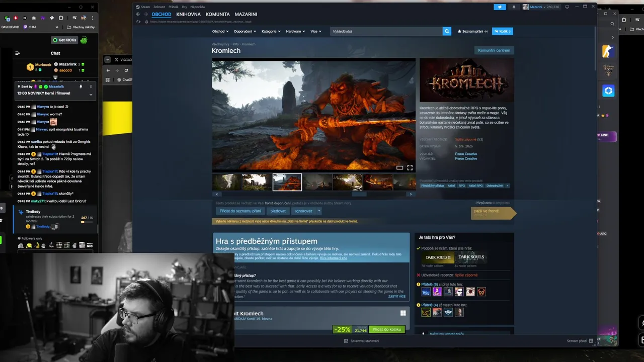Open Komunitní centrum button
Screen dimensions: 644x362
[x=494, y=50]
